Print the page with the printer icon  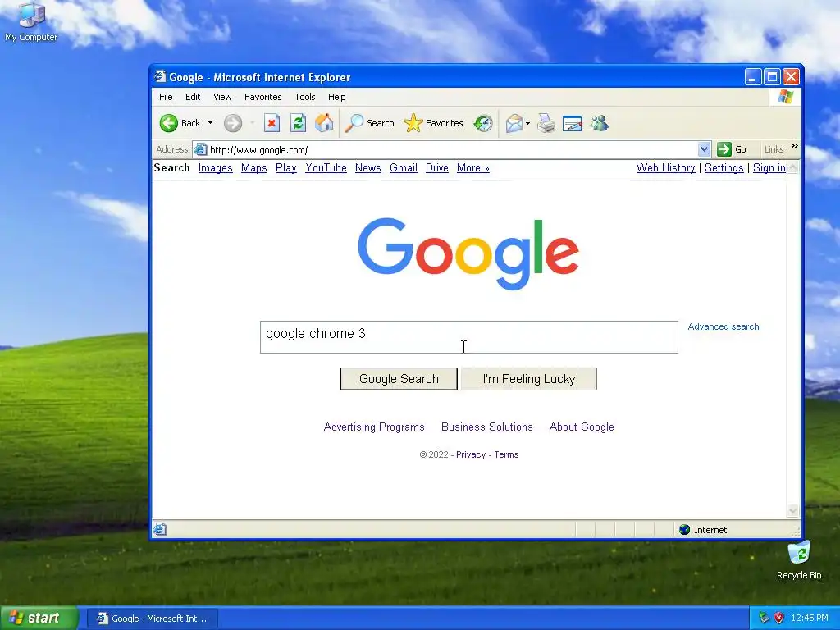click(546, 123)
